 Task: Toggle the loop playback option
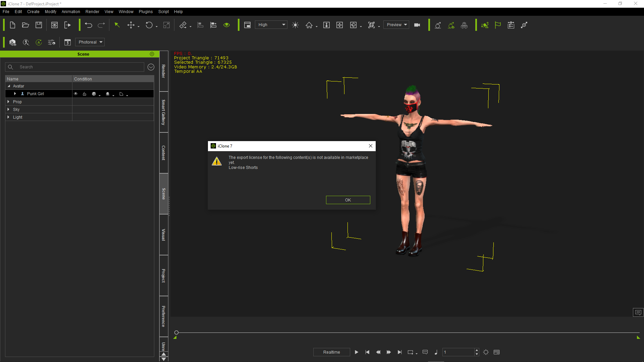[411, 352]
